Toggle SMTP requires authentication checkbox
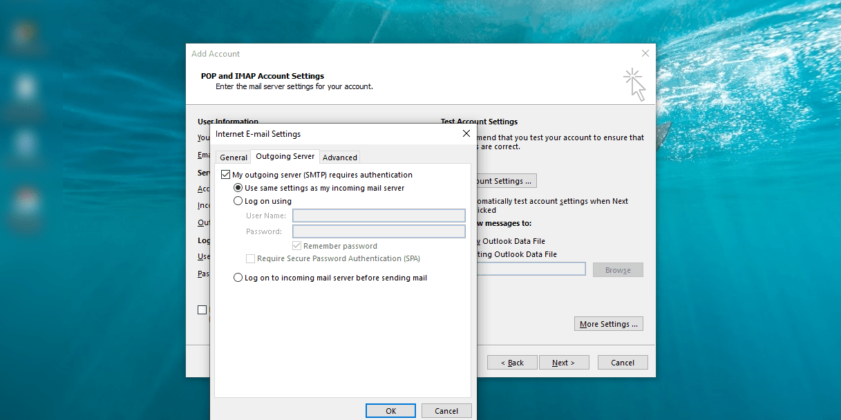This screenshot has width=841, height=420. click(x=225, y=175)
